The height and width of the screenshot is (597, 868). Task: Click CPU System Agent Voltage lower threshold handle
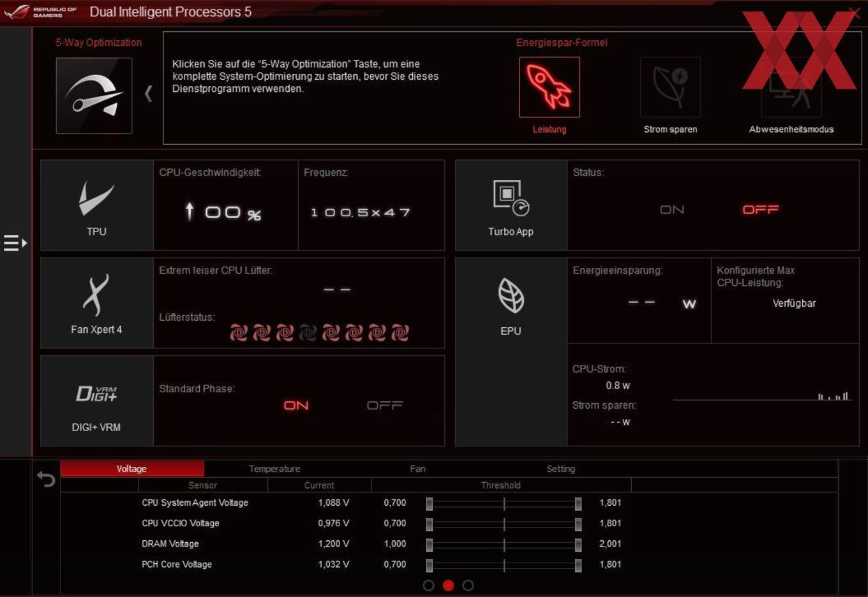click(430, 504)
